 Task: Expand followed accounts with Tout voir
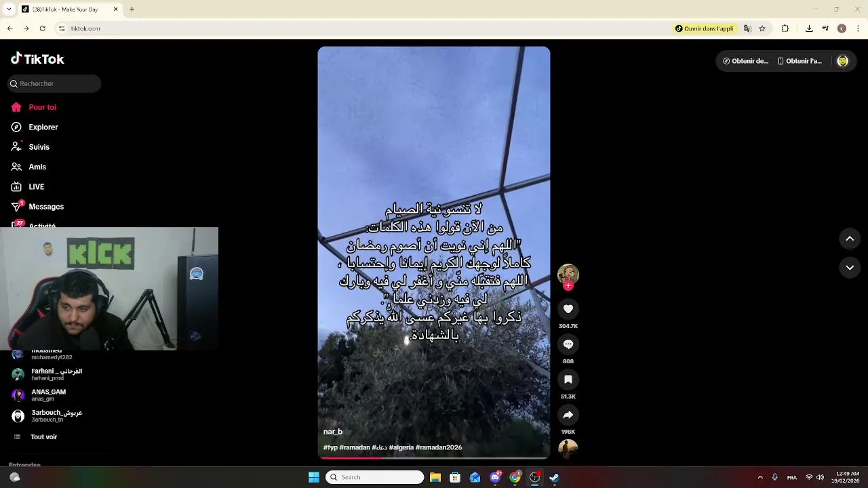[43, 437]
